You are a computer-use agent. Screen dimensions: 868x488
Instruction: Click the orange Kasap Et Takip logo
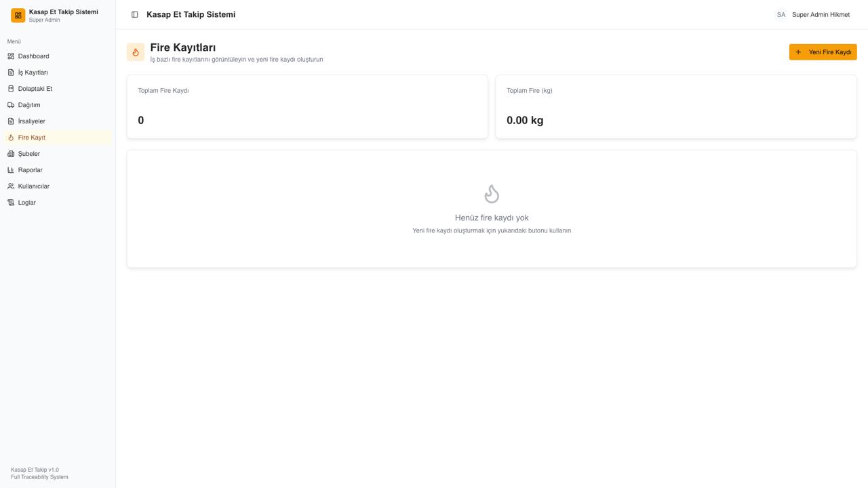coord(18,16)
